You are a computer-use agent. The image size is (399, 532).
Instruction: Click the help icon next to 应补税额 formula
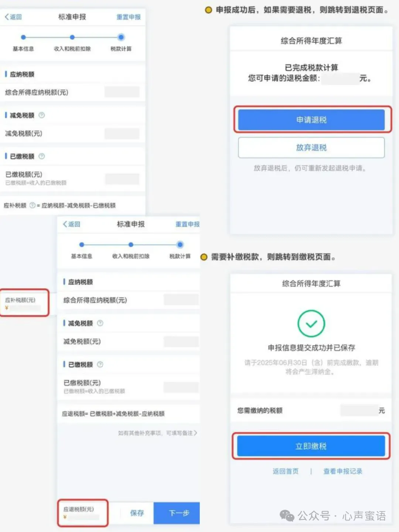(x=32, y=205)
